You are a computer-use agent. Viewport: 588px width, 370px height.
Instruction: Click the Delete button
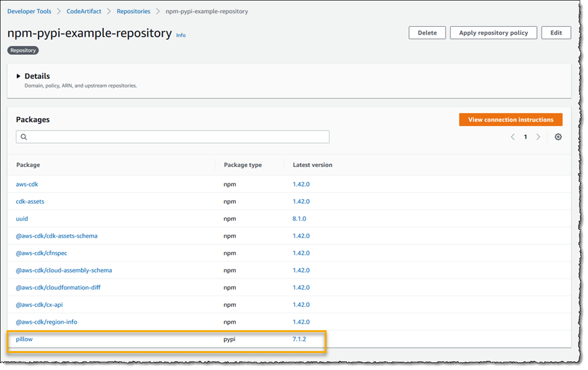point(427,33)
